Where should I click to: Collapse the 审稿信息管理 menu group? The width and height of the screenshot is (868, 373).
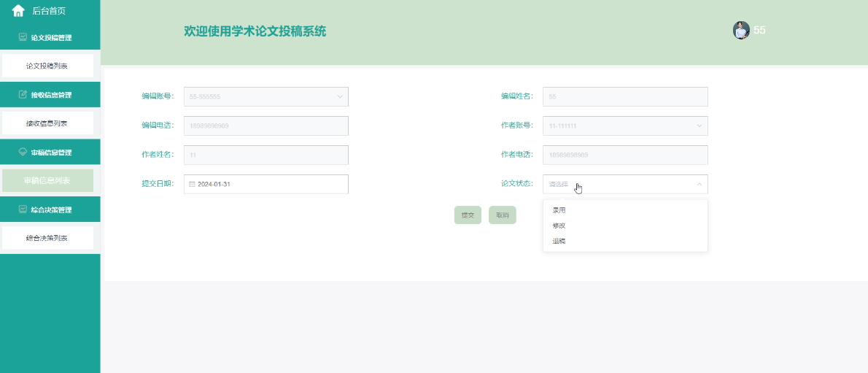[50, 152]
